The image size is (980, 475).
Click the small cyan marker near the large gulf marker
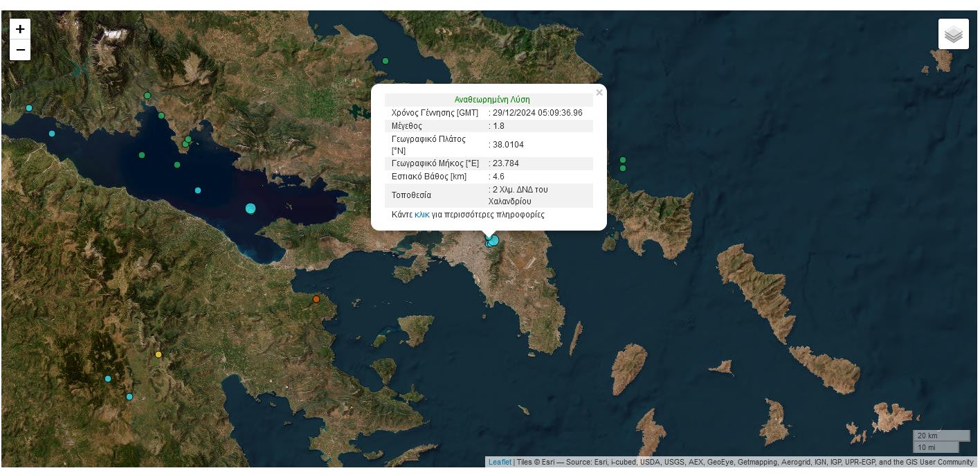pyautogui.click(x=198, y=190)
